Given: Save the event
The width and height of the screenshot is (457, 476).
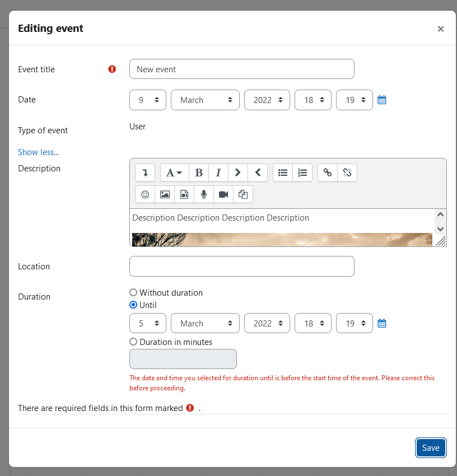Looking at the screenshot, I should click(431, 448).
